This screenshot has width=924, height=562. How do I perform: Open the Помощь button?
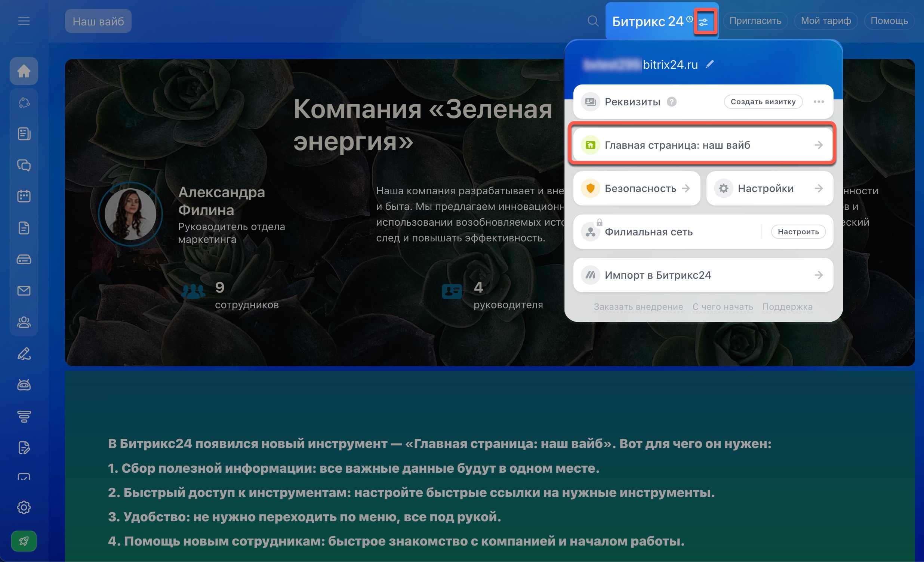coord(889,21)
